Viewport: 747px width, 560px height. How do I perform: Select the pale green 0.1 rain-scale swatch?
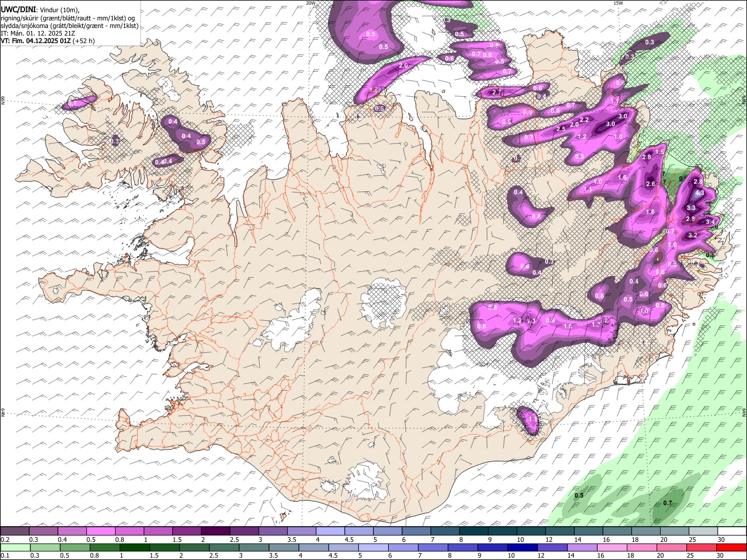coord(15,548)
